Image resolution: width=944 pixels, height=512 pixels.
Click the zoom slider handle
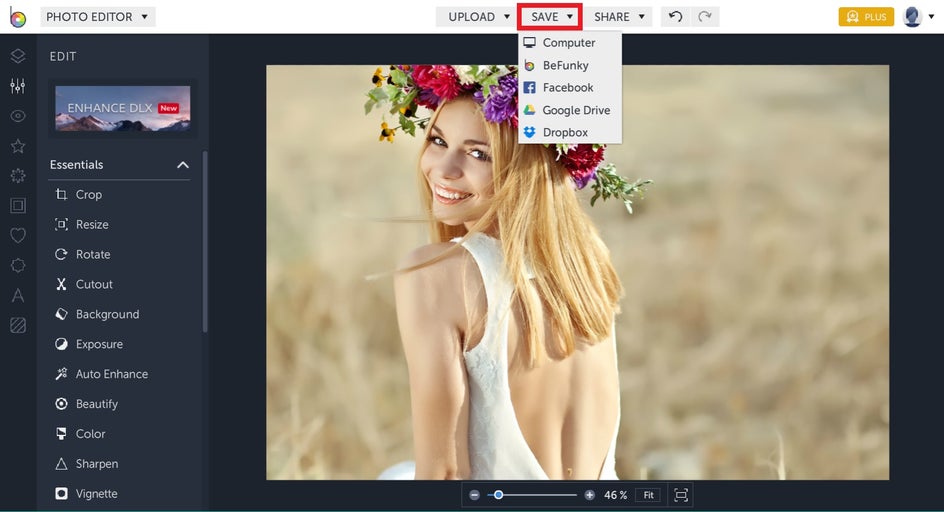498,495
